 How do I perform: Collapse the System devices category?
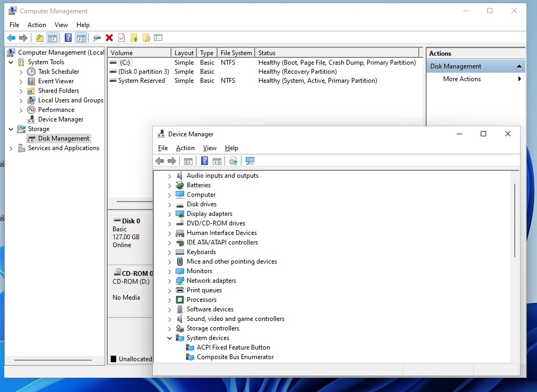(169, 338)
